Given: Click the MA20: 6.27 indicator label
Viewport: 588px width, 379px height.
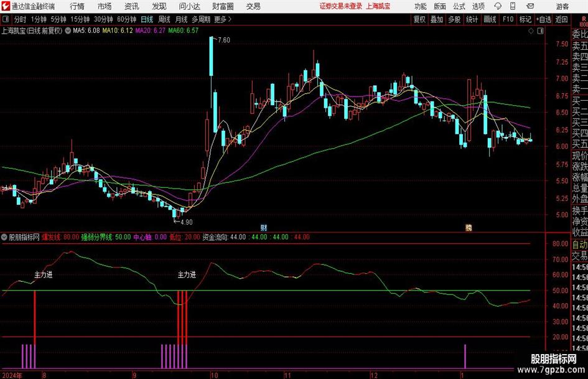Looking at the screenshot, I should pos(151,30).
